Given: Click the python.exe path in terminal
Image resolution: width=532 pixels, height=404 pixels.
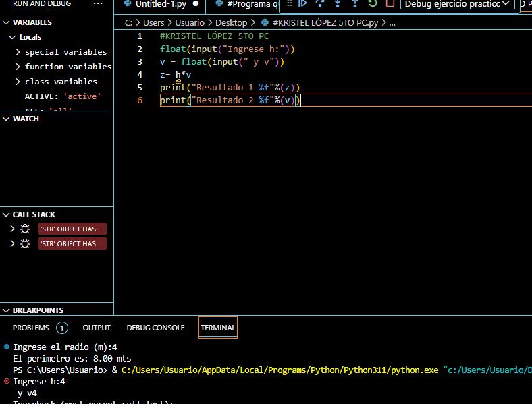Looking at the screenshot, I should (280, 370).
